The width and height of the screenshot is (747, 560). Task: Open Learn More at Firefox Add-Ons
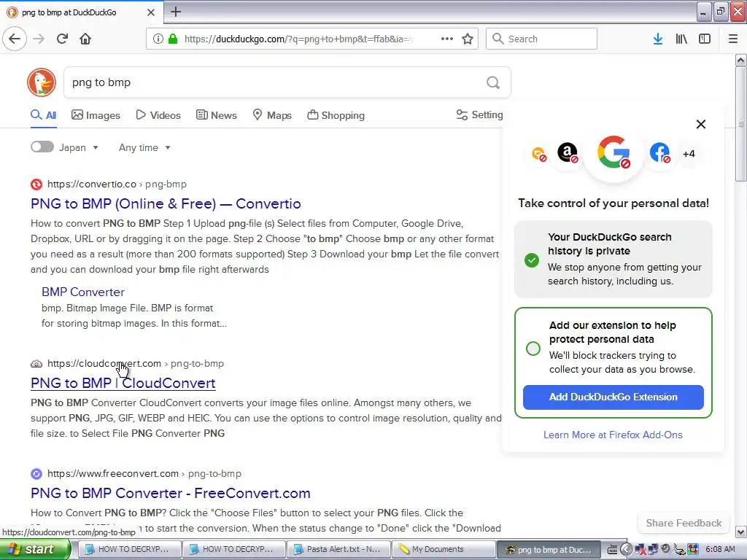[613, 435]
